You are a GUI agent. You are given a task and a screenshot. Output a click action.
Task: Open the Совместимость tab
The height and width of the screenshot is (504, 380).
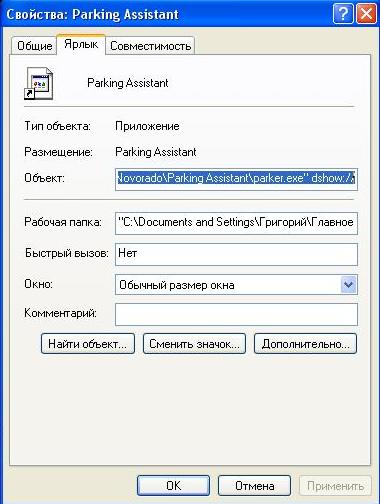150,46
